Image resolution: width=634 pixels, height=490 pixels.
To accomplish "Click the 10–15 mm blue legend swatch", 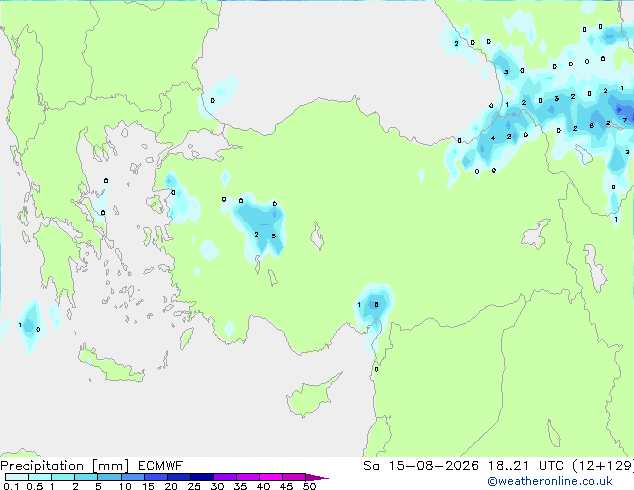I will [x=132, y=477].
